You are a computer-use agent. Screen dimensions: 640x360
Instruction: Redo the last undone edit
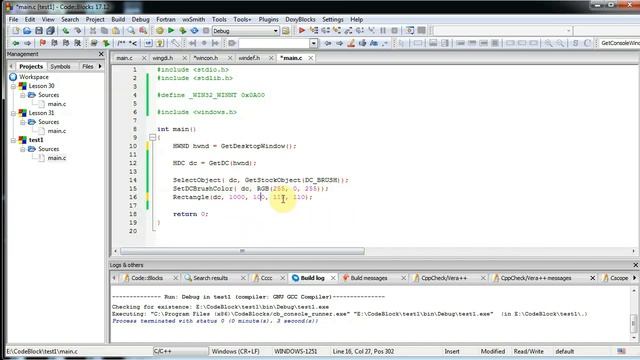click(x=77, y=31)
